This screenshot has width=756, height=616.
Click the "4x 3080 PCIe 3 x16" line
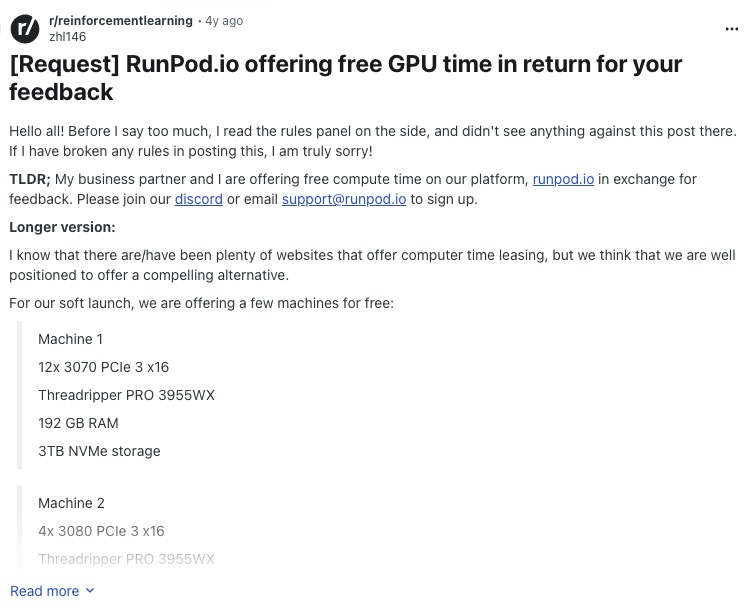[x=101, y=531]
